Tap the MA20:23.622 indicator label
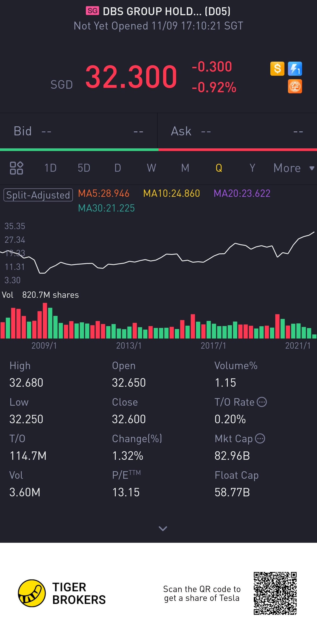 (x=242, y=193)
